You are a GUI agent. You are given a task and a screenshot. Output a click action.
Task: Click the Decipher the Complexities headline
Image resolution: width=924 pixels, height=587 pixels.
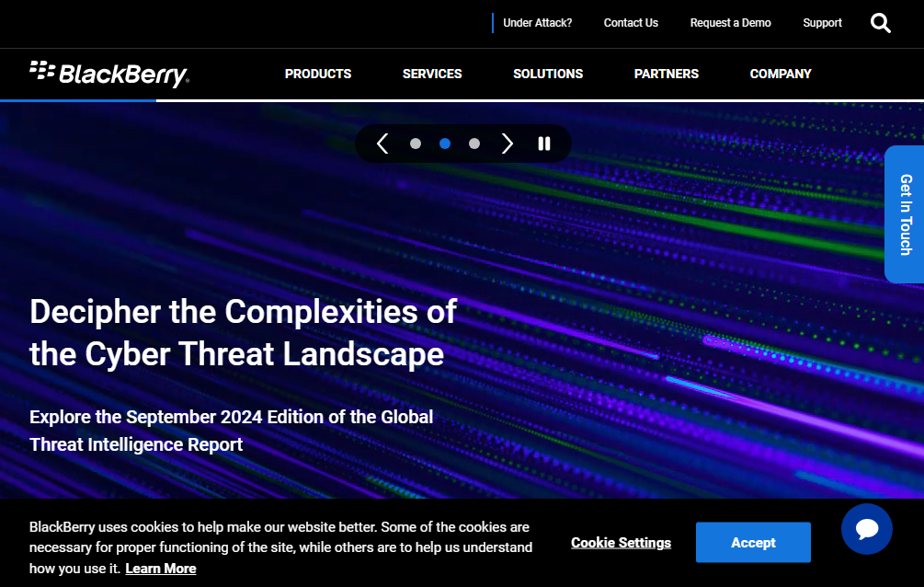coord(244,333)
